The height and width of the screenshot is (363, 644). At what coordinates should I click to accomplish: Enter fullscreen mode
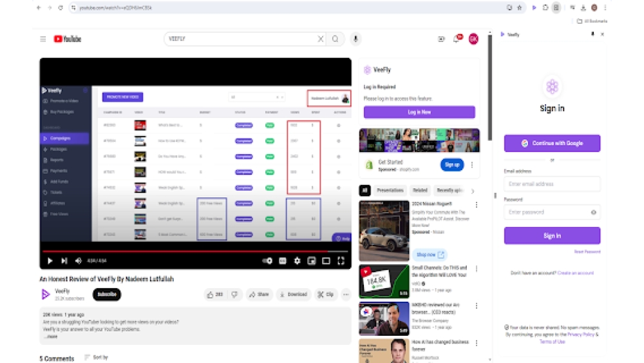coord(341,260)
